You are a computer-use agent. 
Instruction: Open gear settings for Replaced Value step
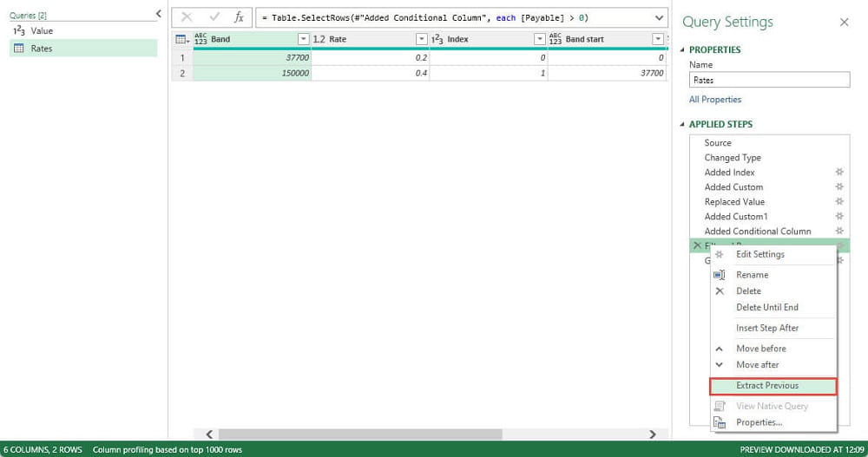point(838,202)
